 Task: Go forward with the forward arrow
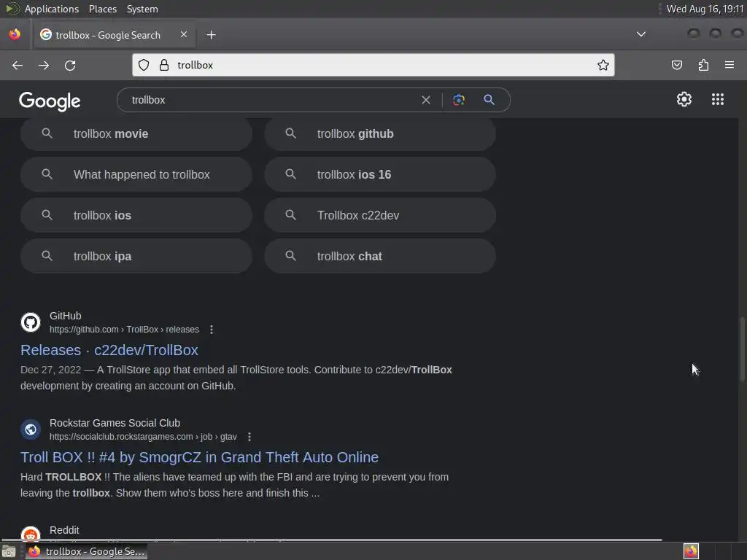[x=44, y=65]
